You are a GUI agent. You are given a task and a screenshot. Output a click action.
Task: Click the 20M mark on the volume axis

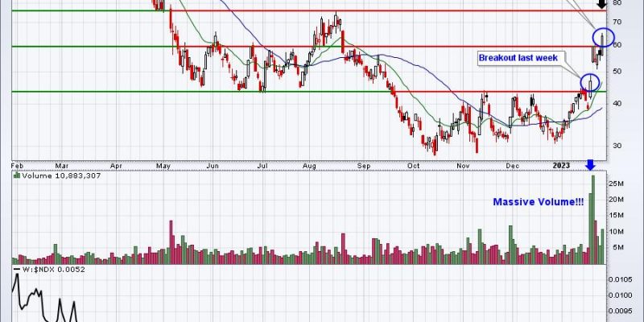tap(618, 200)
